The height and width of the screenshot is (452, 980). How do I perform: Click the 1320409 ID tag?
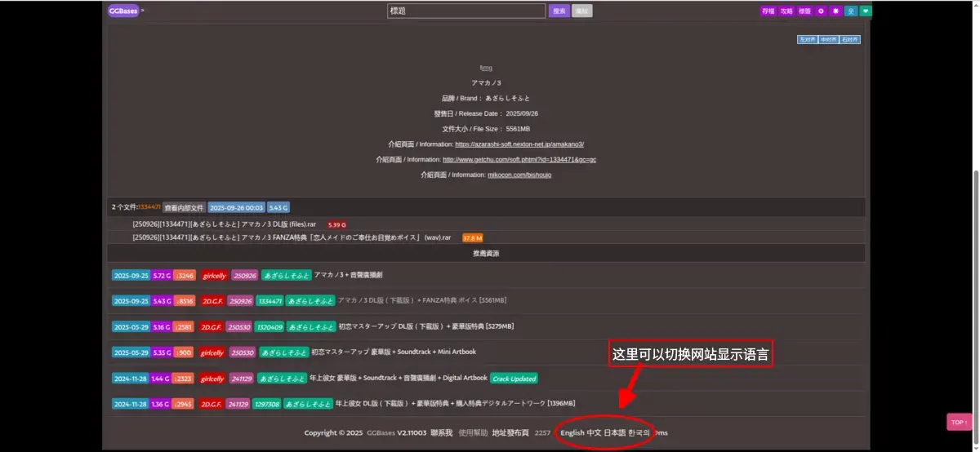click(269, 326)
